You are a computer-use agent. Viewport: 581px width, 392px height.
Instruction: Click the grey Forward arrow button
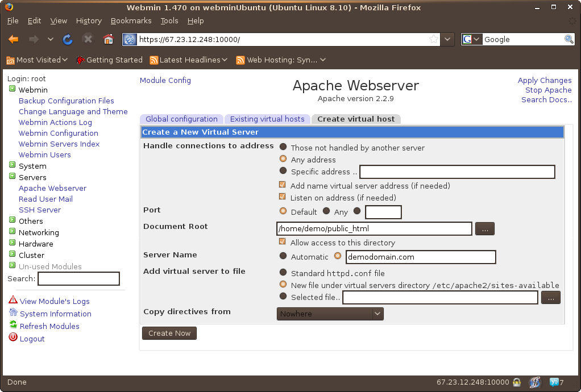(34, 39)
